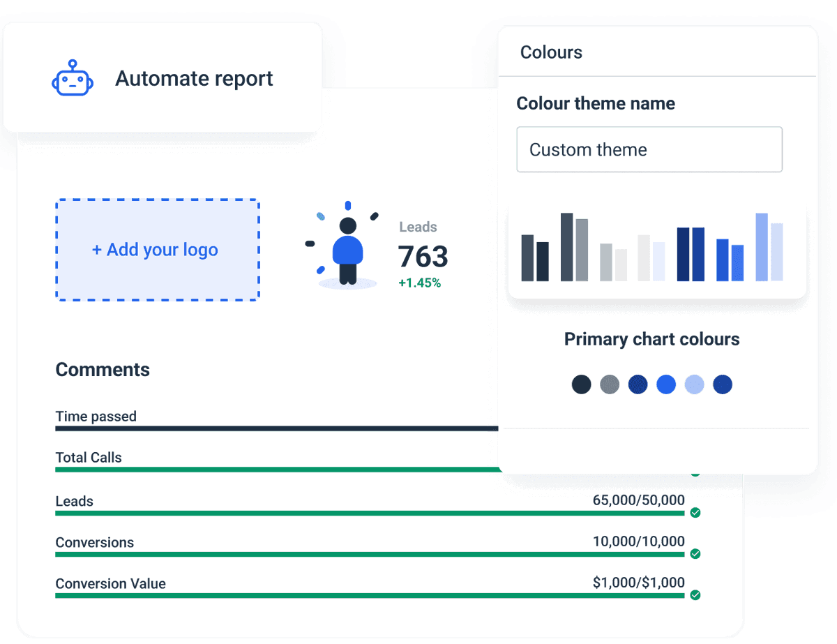Click the 763 Leads count
Image resolution: width=837 pixels, height=644 pixels.
click(423, 257)
